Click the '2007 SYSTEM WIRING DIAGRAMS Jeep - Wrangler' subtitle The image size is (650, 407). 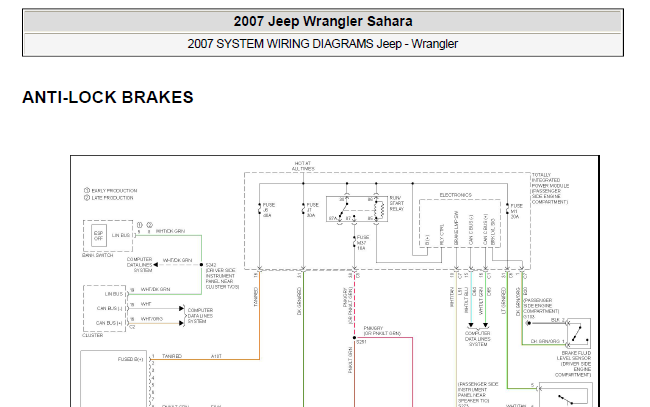323,44
